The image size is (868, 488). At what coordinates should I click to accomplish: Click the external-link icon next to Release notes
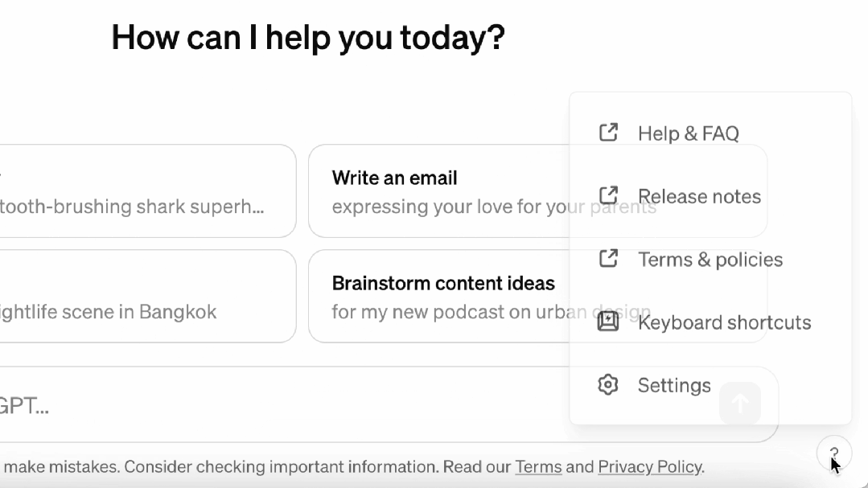click(609, 195)
